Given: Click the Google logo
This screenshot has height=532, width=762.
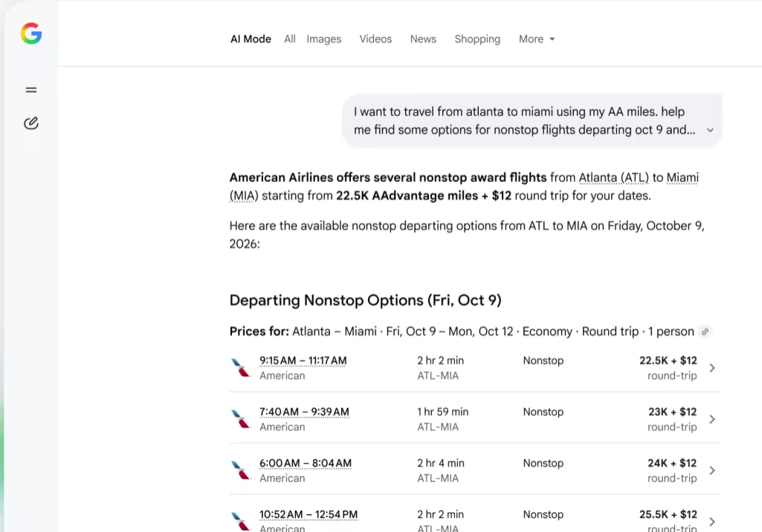Looking at the screenshot, I should click(x=31, y=33).
